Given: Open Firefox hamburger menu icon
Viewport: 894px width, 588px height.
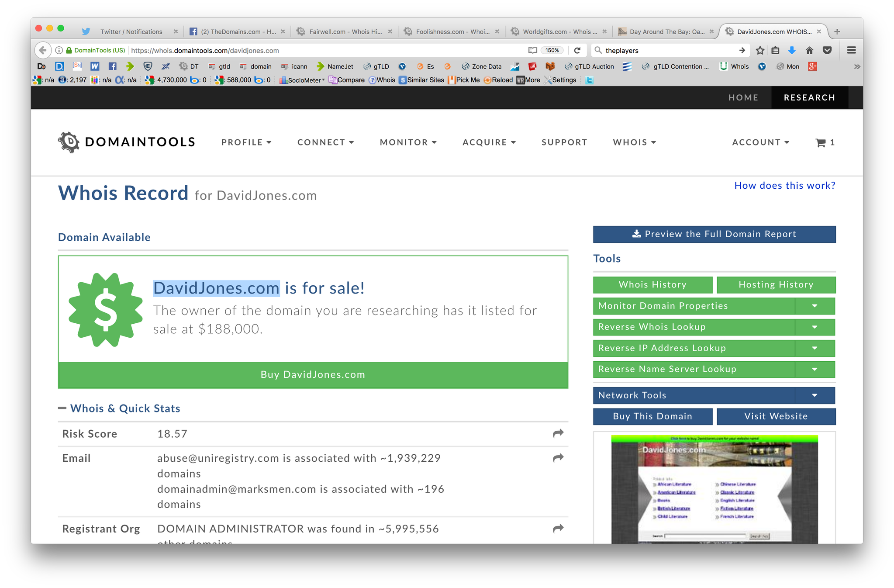Looking at the screenshot, I should (851, 50).
